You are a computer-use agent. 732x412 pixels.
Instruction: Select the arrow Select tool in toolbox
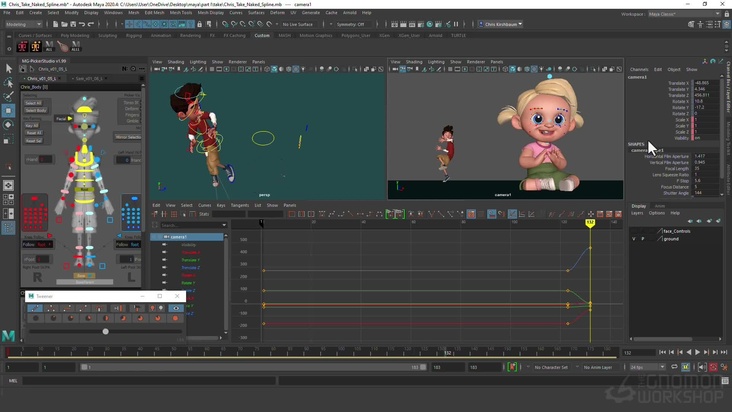point(8,69)
